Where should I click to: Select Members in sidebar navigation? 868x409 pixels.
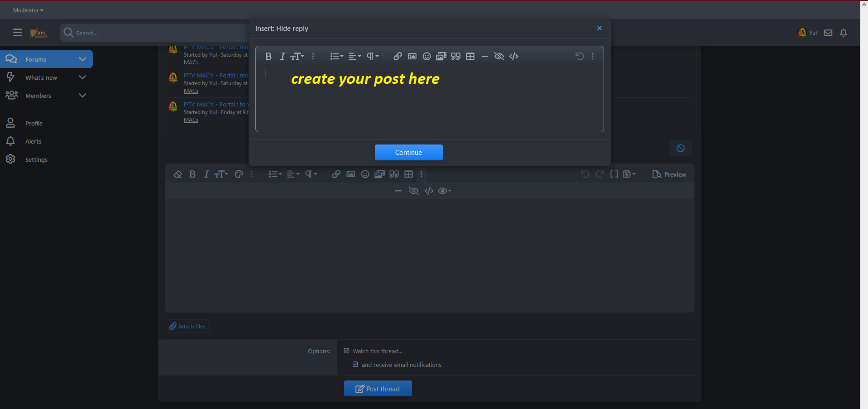[x=38, y=96]
